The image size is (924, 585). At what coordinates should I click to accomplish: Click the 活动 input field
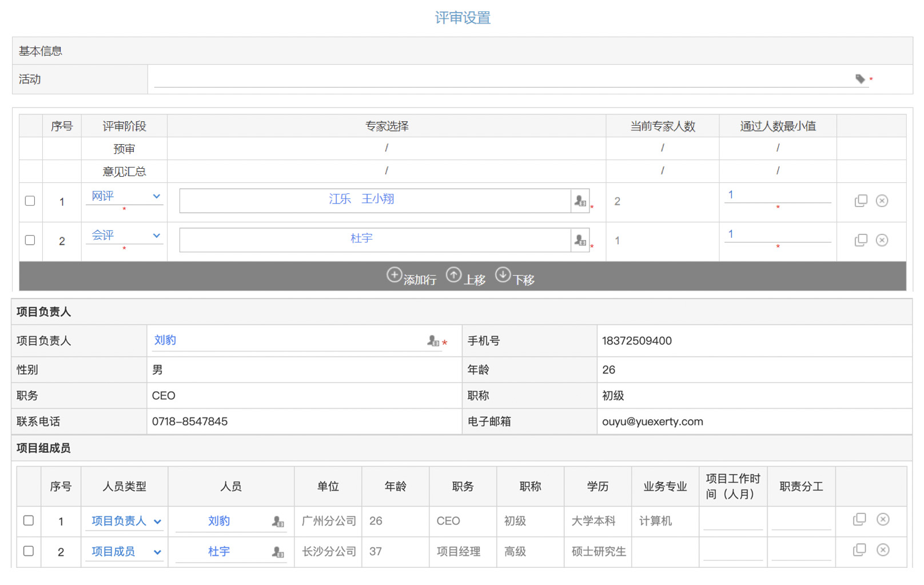click(x=503, y=79)
